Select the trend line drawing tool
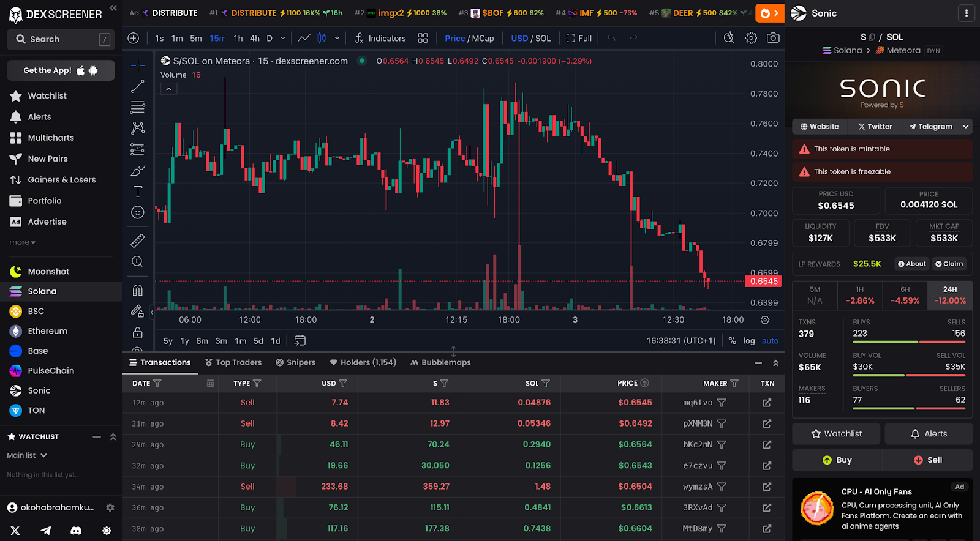The height and width of the screenshot is (541, 980). tap(138, 86)
